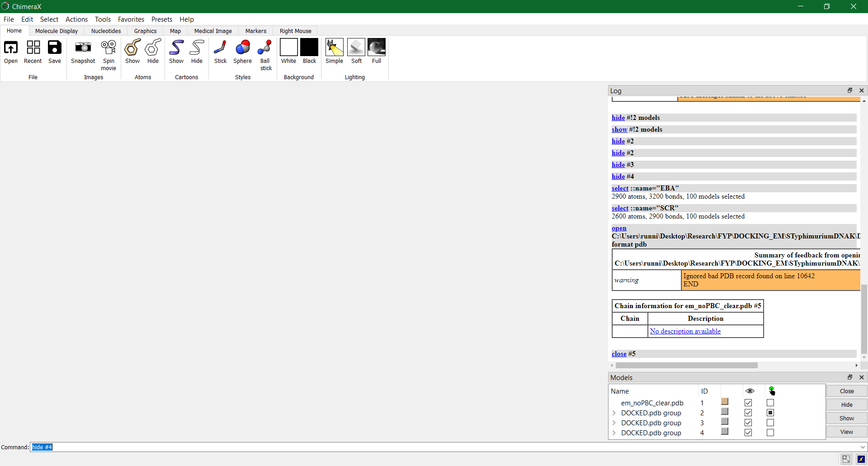Screen dimensions: 868x466
Task: Click the Snapshot camera icon
Action: pos(83,48)
